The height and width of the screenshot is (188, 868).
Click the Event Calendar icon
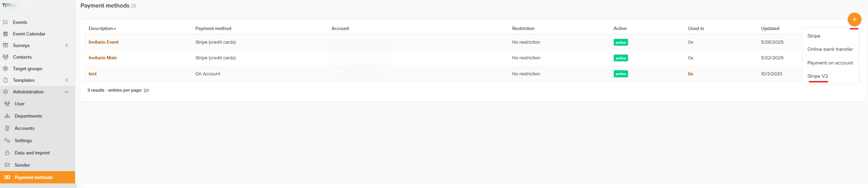click(6, 34)
